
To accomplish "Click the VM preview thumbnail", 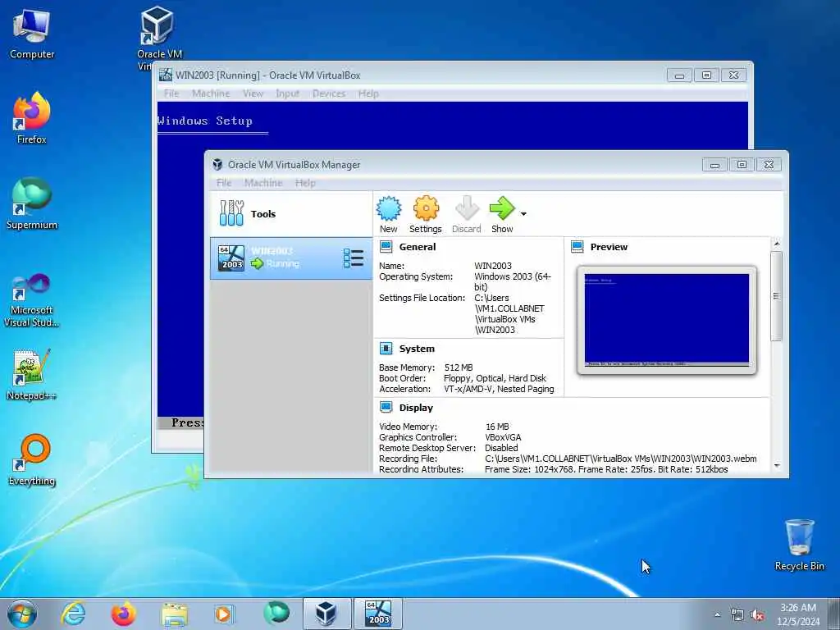I will (x=666, y=320).
